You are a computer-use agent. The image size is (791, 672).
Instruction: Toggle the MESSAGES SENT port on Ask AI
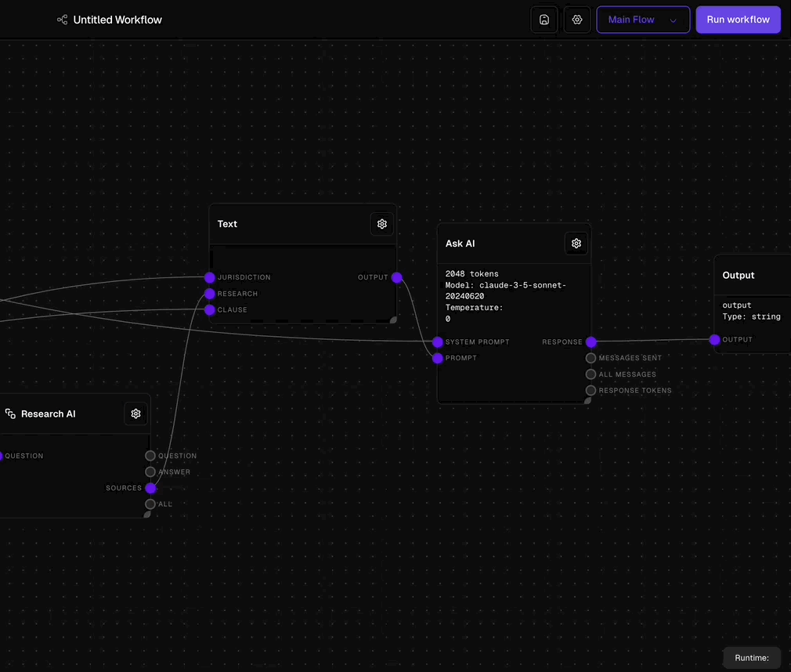point(591,358)
